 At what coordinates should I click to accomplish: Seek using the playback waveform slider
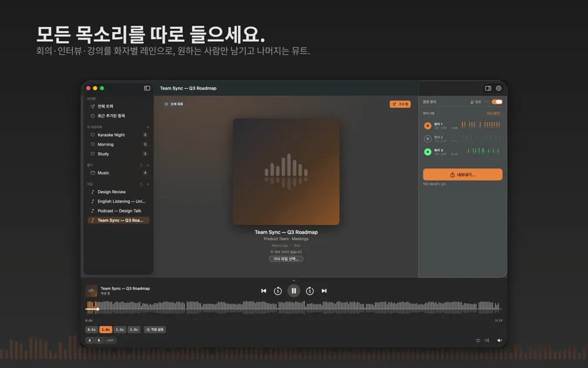pos(293,307)
